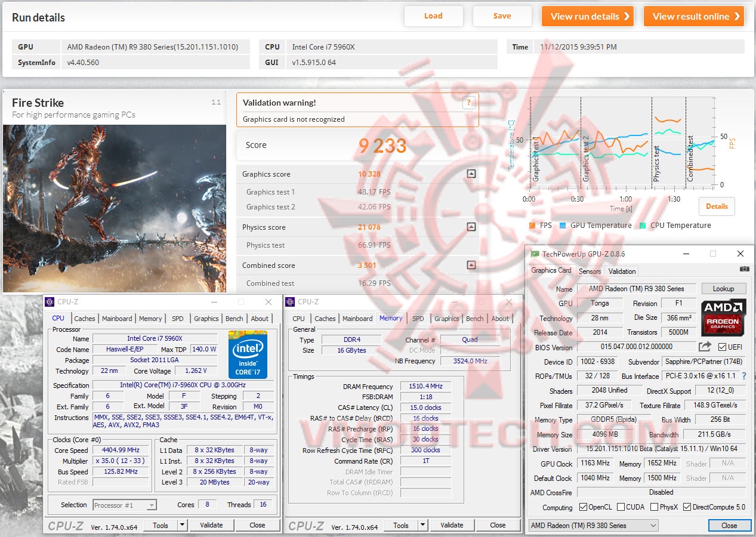Click the Bus Interface question mark in GPU-Z
The width and height of the screenshot is (756, 537).
(744, 376)
